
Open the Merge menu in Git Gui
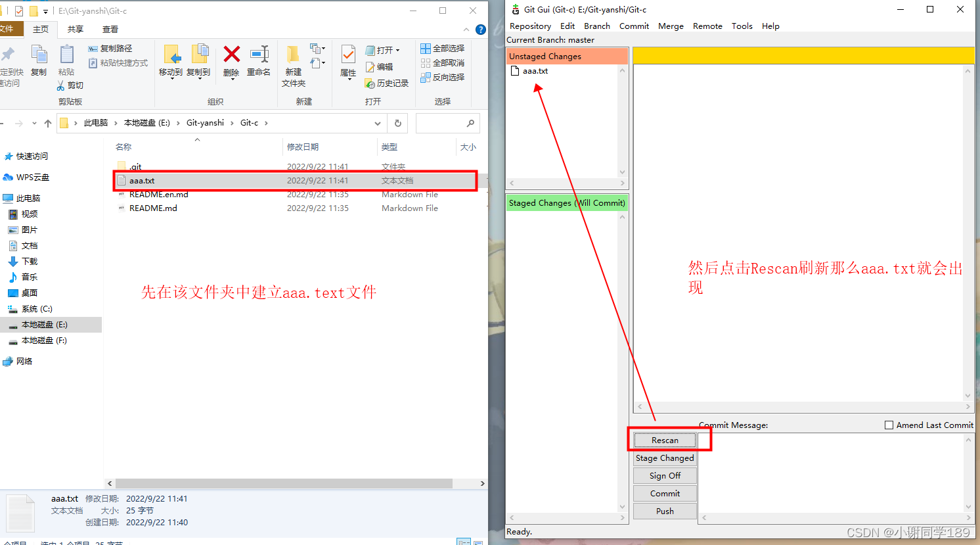(x=671, y=26)
